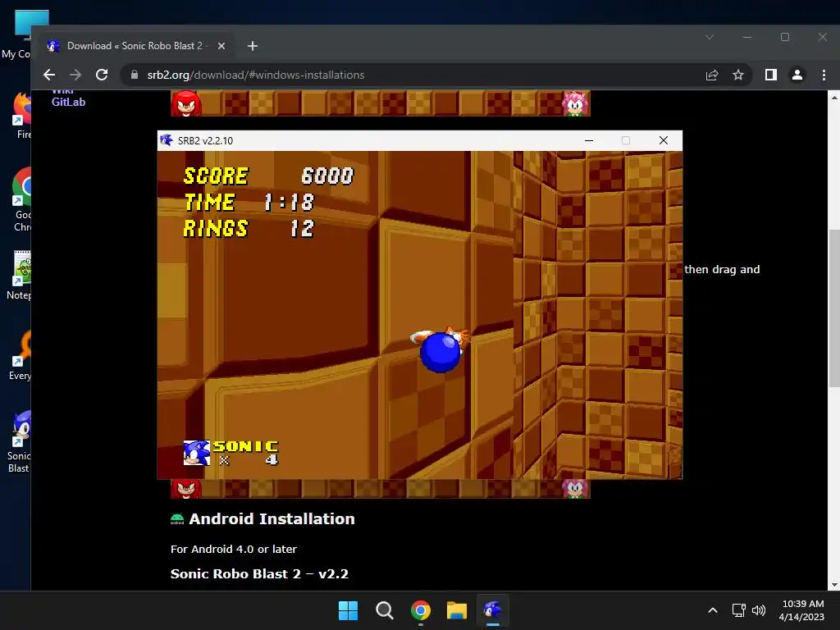
Task: Click the upper Amy icon on banner
Action: [x=575, y=103]
